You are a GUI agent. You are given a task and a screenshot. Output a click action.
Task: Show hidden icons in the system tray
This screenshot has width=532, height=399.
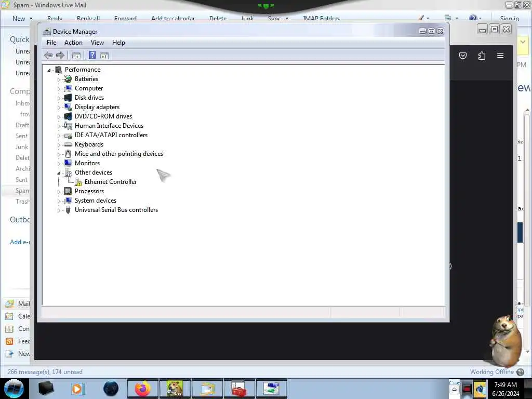[x=454, y=390]
